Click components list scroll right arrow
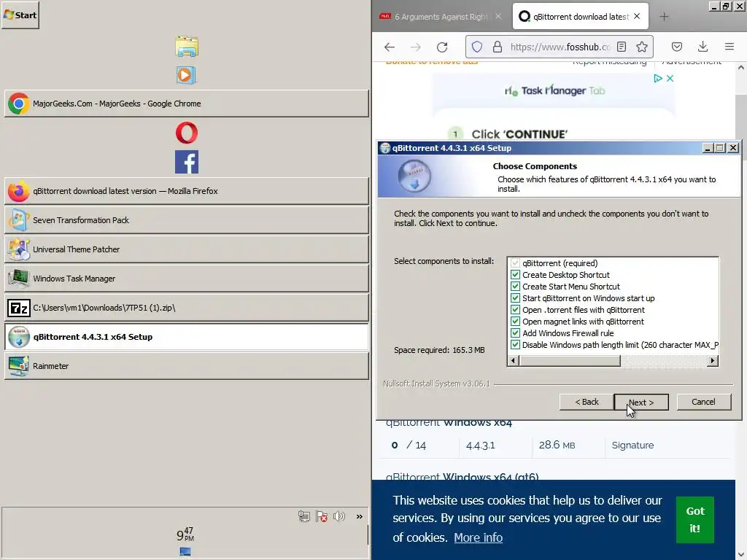This screenshot has width=747, height=560. (712, 360)
